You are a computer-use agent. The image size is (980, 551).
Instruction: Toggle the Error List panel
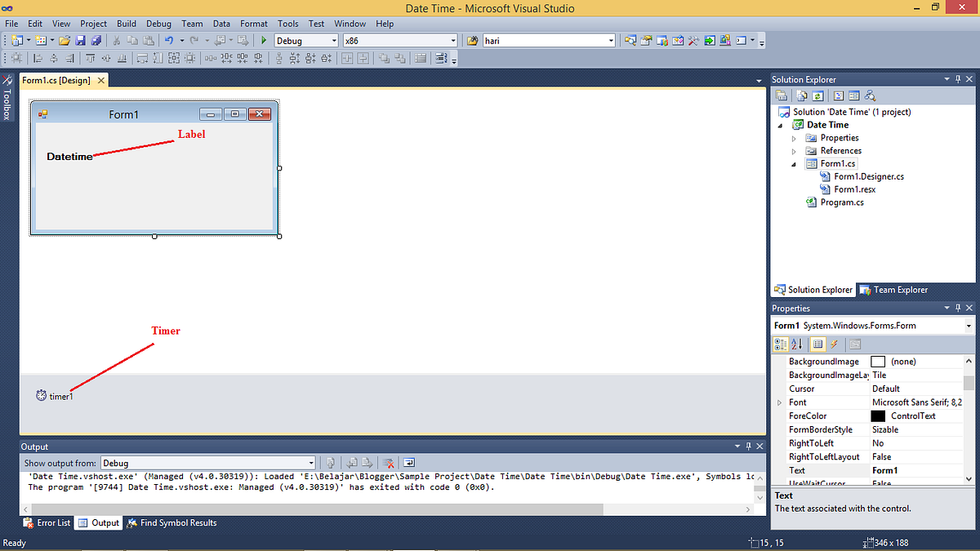point(47,522)
